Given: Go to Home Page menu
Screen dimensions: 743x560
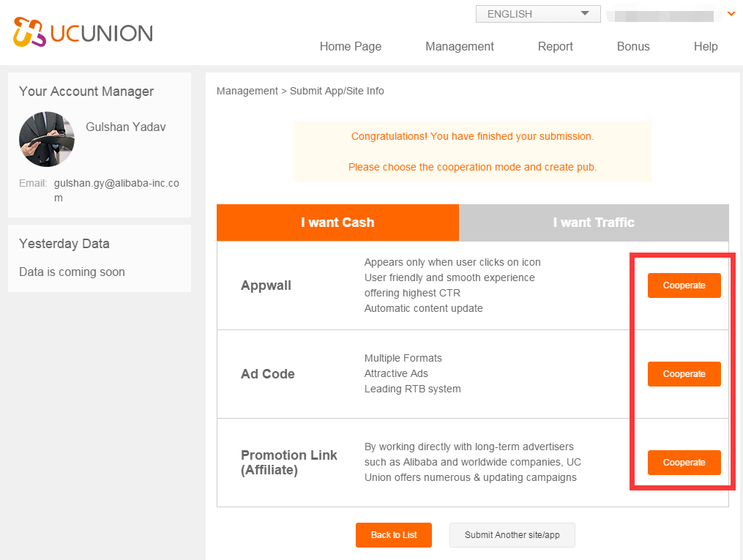Looking at the screenshot, I should [x=350, y=46].
